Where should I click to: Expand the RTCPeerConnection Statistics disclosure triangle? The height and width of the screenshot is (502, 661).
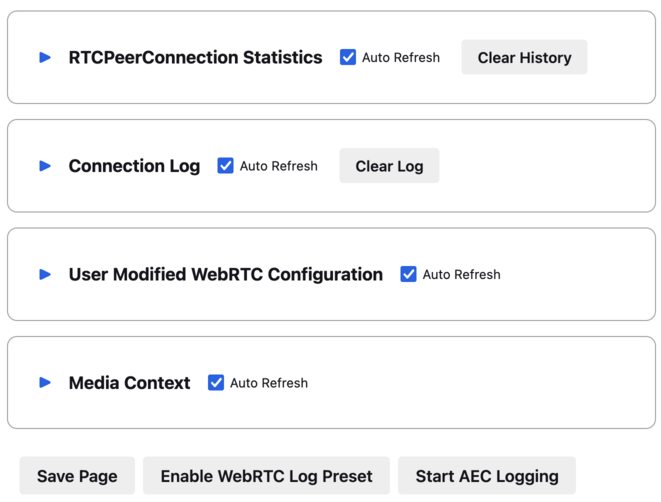click(45, 58)
